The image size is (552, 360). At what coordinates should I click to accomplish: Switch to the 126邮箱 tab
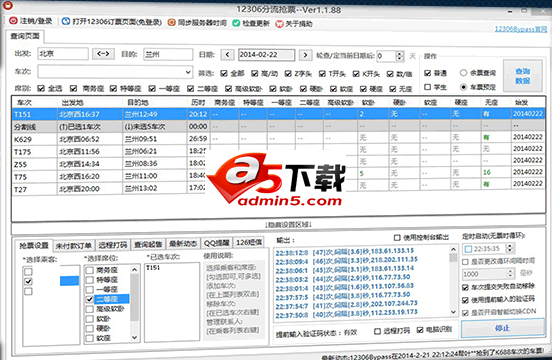click(x=249, y=242)
